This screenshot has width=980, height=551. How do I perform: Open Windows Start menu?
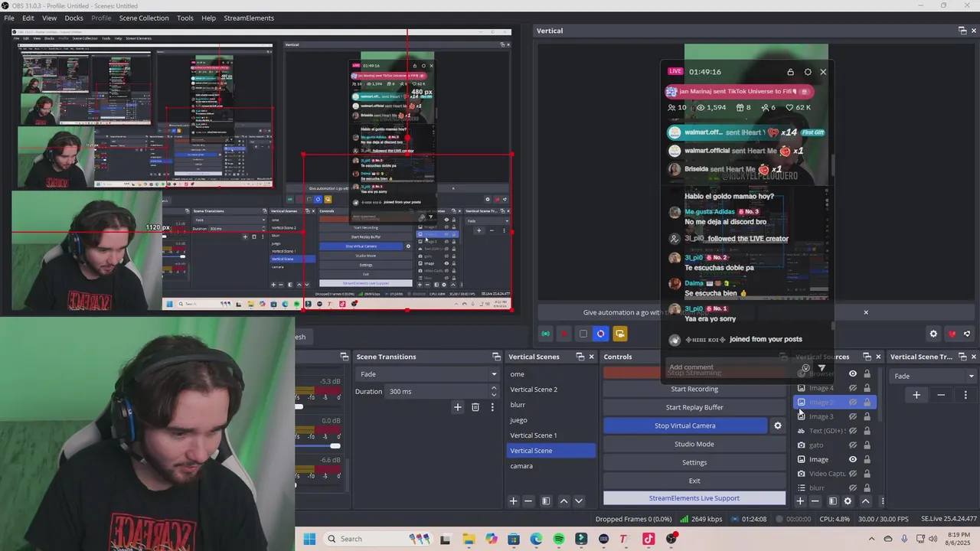(x=309, y=539)
